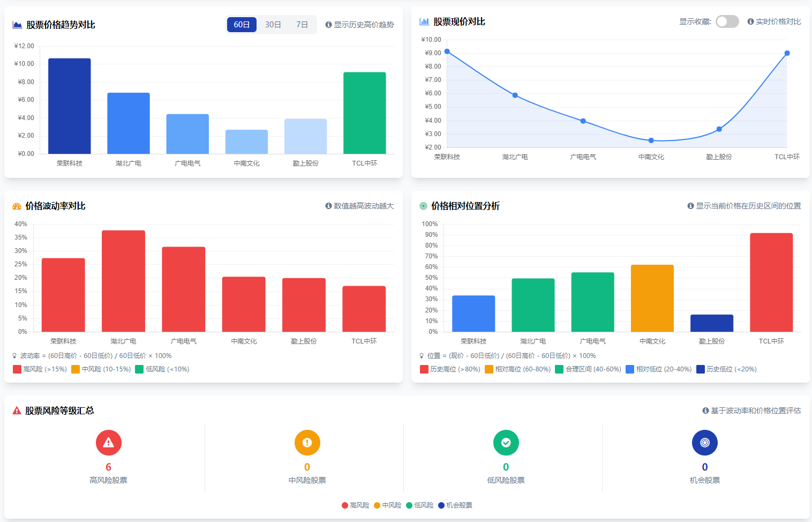Click the red high-risk warning triangle icon
The width and height of the screenshot is (812, 522).
[108, 443]
